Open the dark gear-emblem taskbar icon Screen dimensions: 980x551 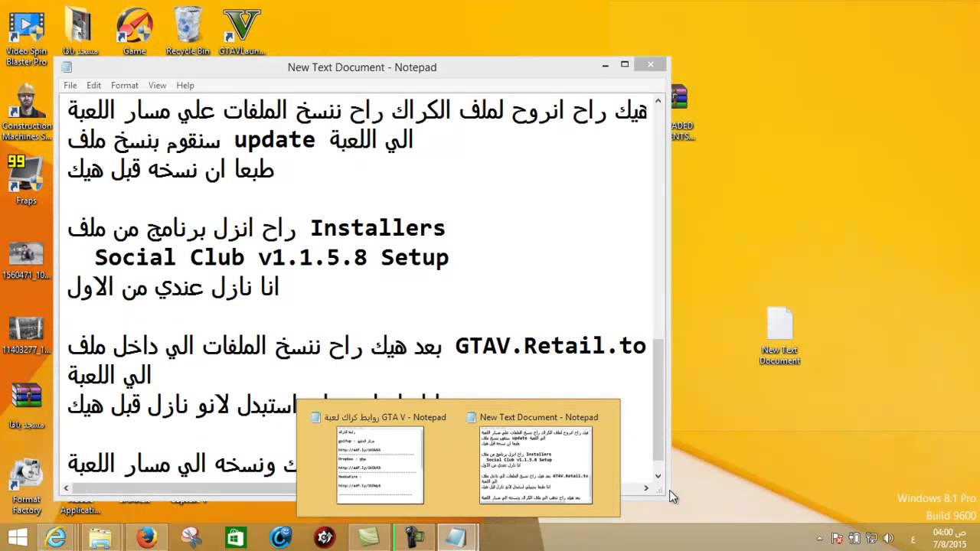(x=325, y=537)
